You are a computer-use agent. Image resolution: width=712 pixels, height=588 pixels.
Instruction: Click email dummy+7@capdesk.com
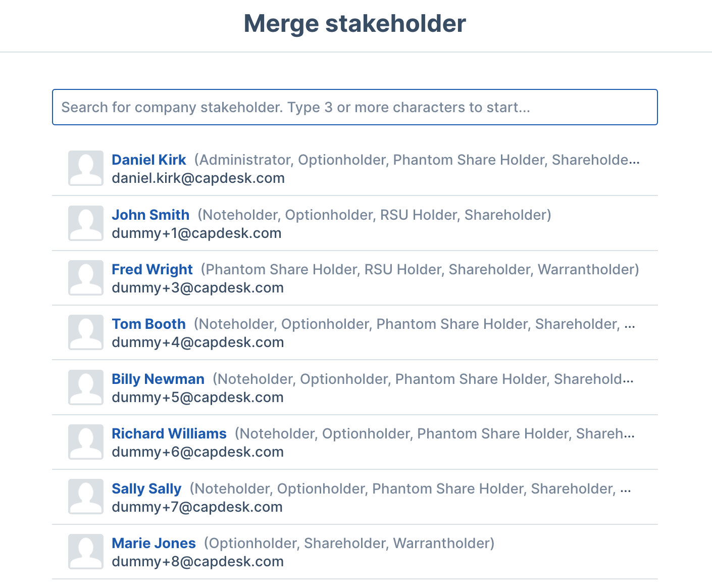(197, 507)
